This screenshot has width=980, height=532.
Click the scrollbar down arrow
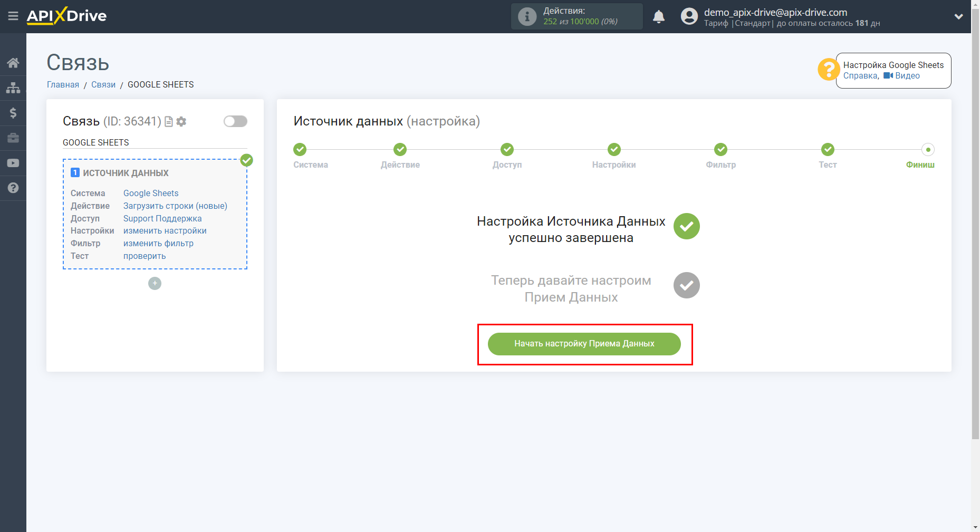976,527
